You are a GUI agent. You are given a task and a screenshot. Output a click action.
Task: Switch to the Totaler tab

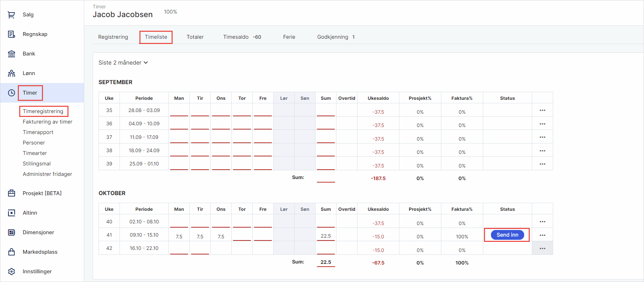[195, 37]
